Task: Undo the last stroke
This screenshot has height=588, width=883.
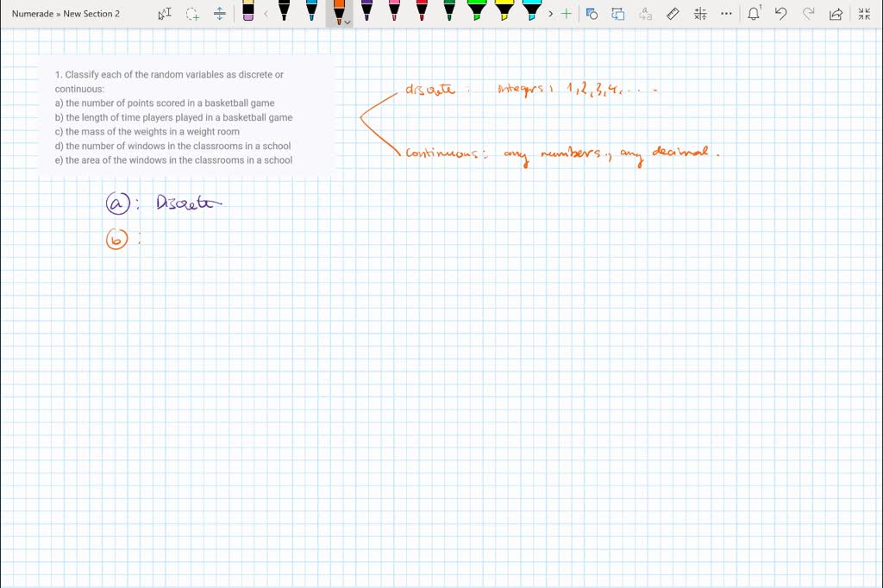Action: click(x=780, y=13)
